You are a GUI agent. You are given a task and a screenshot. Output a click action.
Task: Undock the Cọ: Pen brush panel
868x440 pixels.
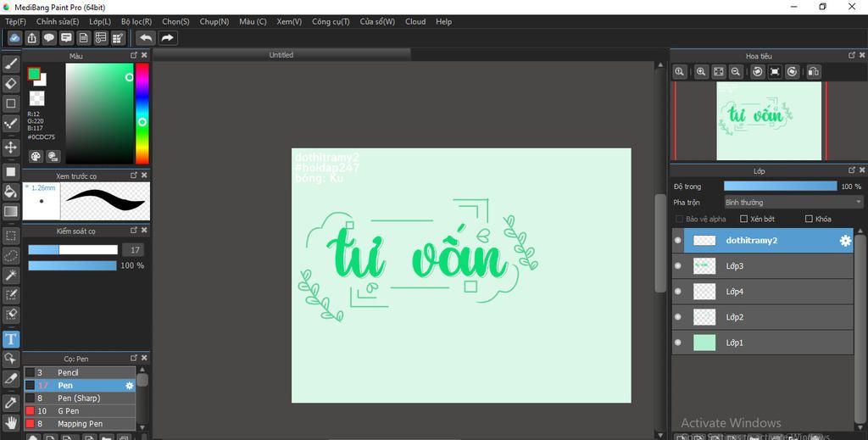pos(134,358)
